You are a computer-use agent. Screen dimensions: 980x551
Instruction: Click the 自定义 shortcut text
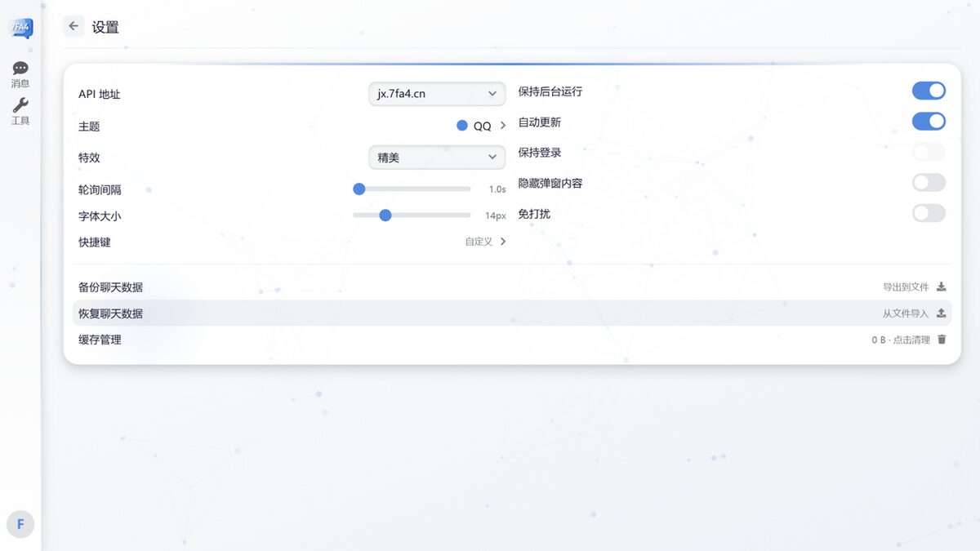tap(479, 242)
